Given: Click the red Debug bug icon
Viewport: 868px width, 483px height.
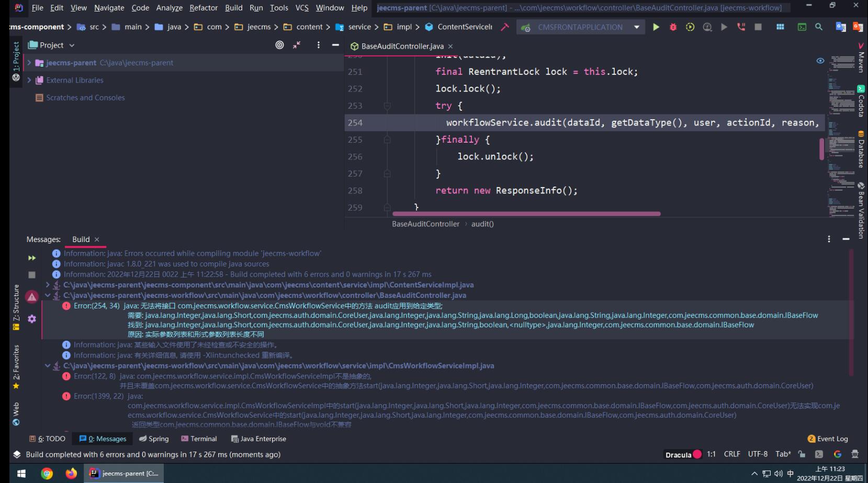Looking at the screenshot, I should pos(673,27).
